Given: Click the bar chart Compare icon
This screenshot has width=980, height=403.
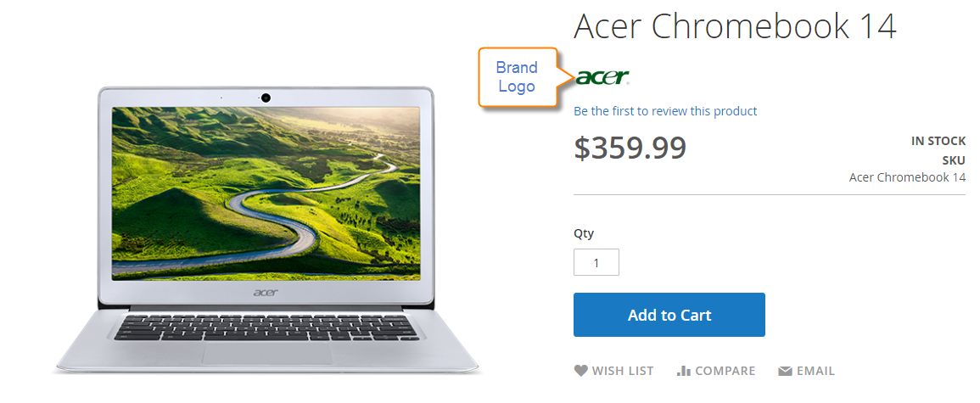Looking at the screenshot, I should pos(684,371).
